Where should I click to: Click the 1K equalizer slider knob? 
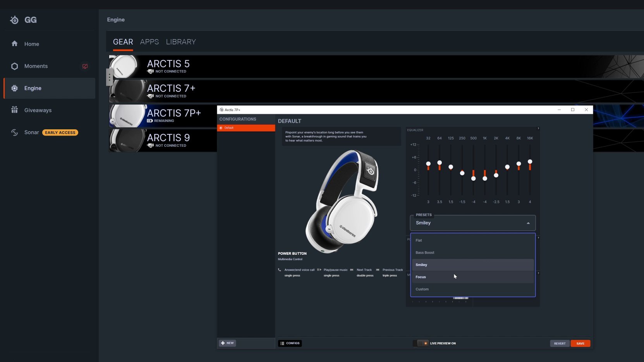[x=485, y=178]
